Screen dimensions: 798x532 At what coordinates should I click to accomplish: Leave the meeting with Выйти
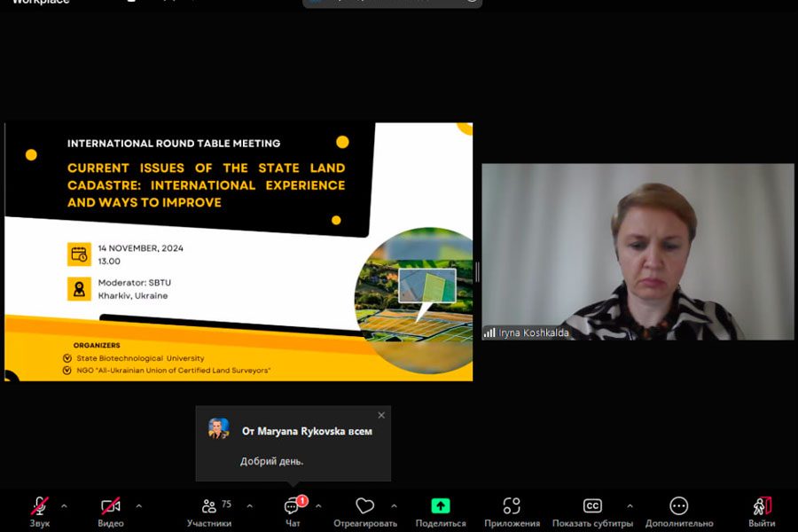pyautogui.click(x=762, y=511)
